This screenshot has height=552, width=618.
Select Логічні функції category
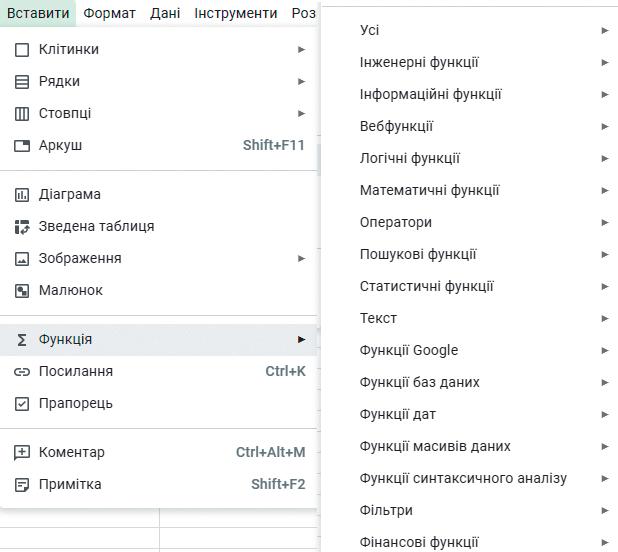click(x=410, y=158)
